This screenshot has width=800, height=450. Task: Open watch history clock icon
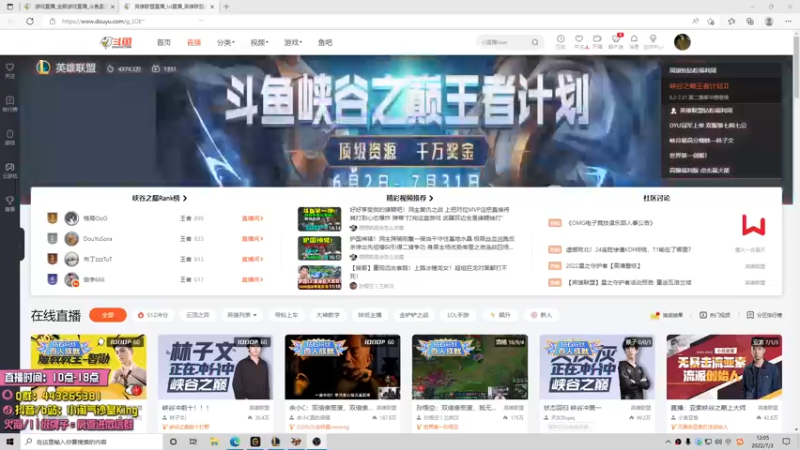click(560, 39)
